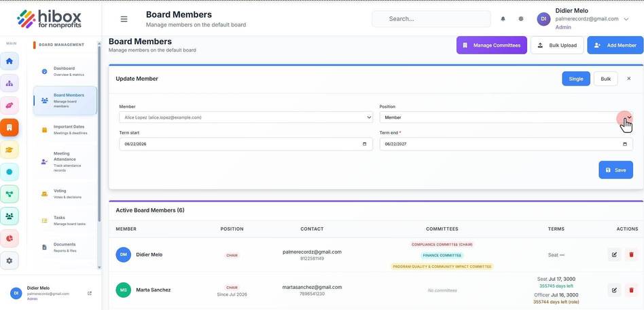Click the phone number 8122581149
The height and width of the screenshot is (310, 644).
312,258
